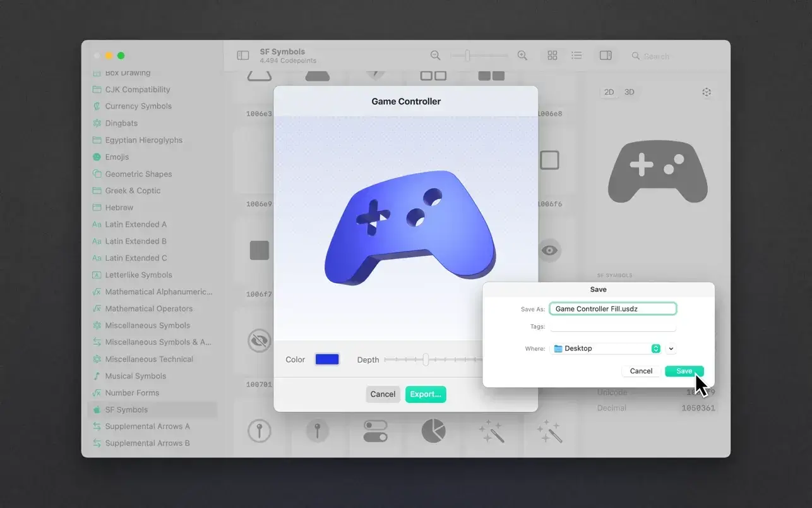Click the Depth slider handle

426,360
